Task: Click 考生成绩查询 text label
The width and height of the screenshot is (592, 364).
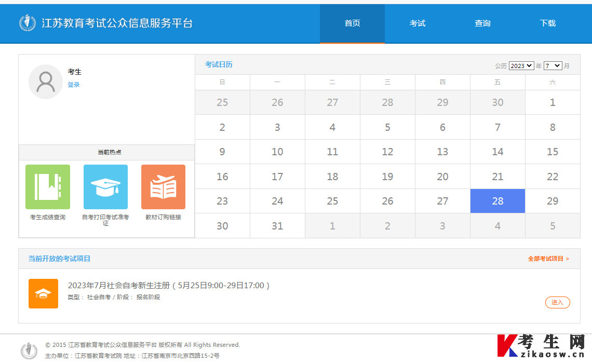Action: point(48,217)
